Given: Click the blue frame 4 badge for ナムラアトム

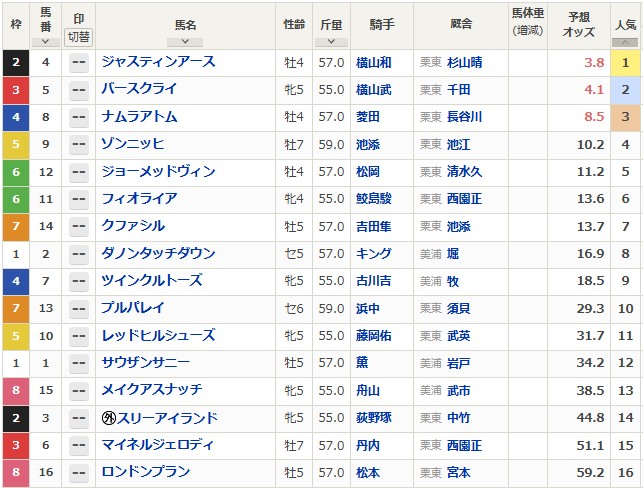Looking at the screenshot, I should [15, 117].
